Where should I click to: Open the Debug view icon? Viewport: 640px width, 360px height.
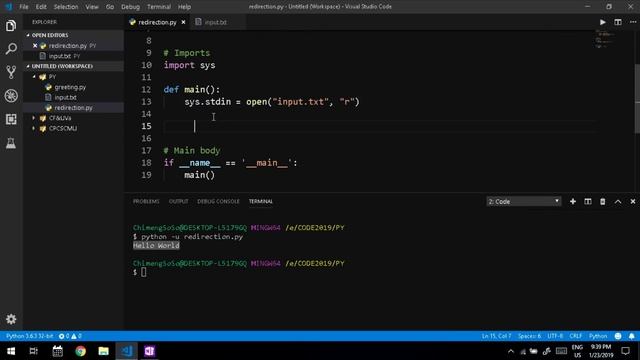[11, 96]
